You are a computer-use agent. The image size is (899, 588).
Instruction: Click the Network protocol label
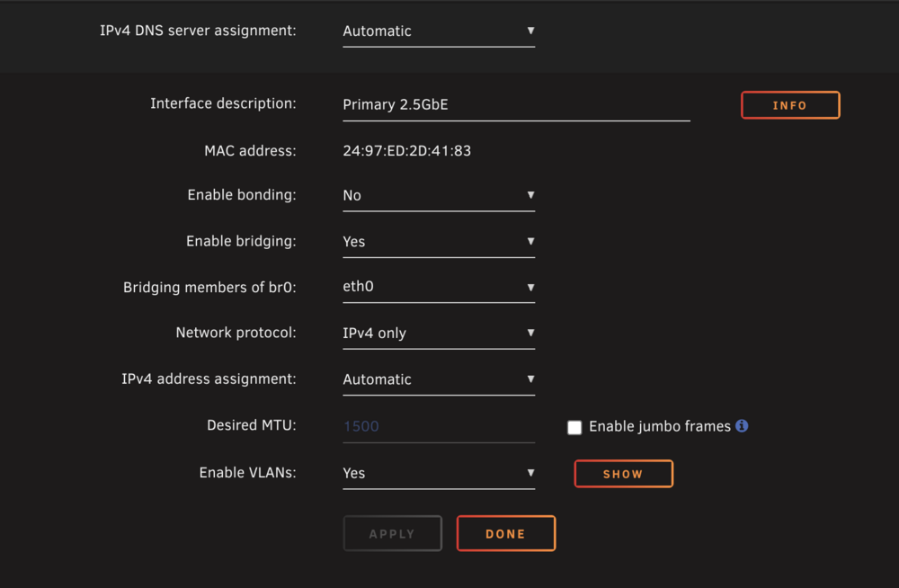(236, 333)
